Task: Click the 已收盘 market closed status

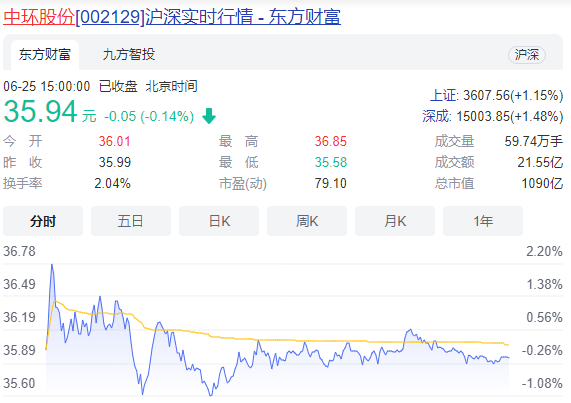Action: tap(118, 87)
